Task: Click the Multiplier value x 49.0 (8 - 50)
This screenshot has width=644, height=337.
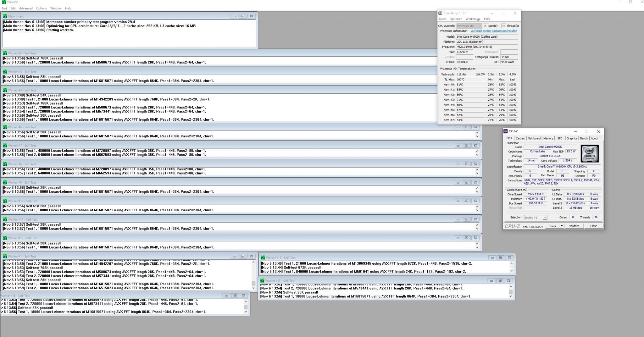Action: click(x=536, y=199)
